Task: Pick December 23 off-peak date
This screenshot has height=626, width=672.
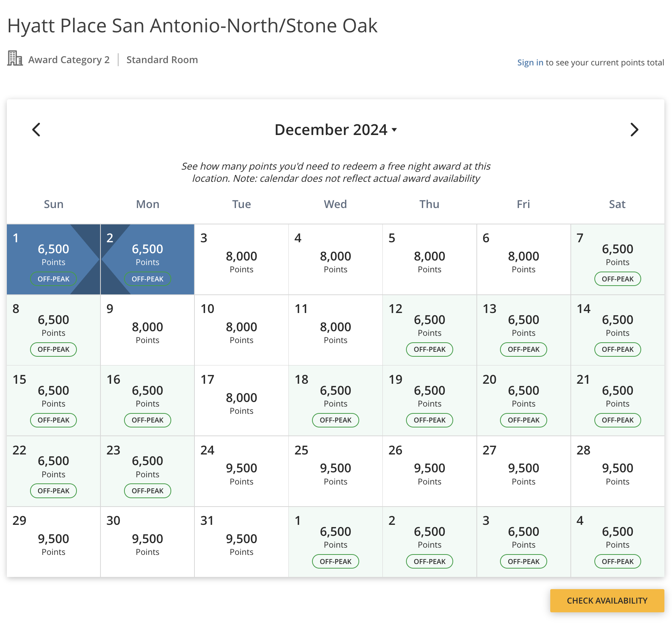Action: [148, 471]
